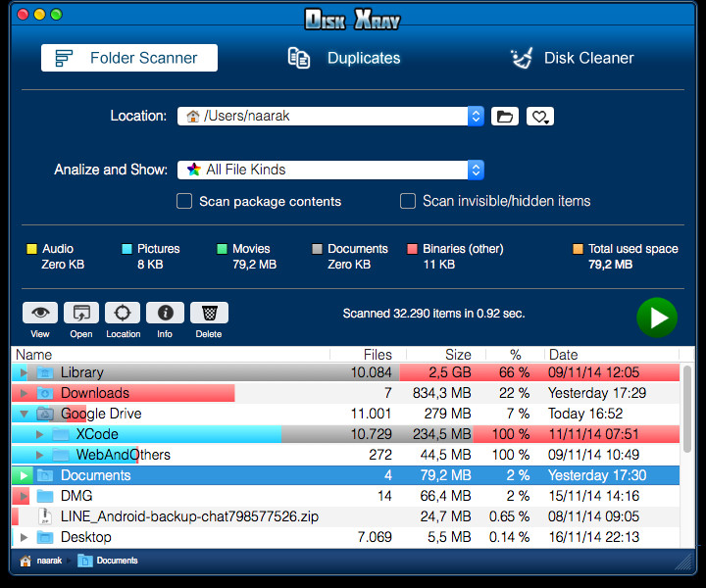Sort by Name column header
Image resolution: width=706 pixels, height=588 pixels.
pos(171,355)
